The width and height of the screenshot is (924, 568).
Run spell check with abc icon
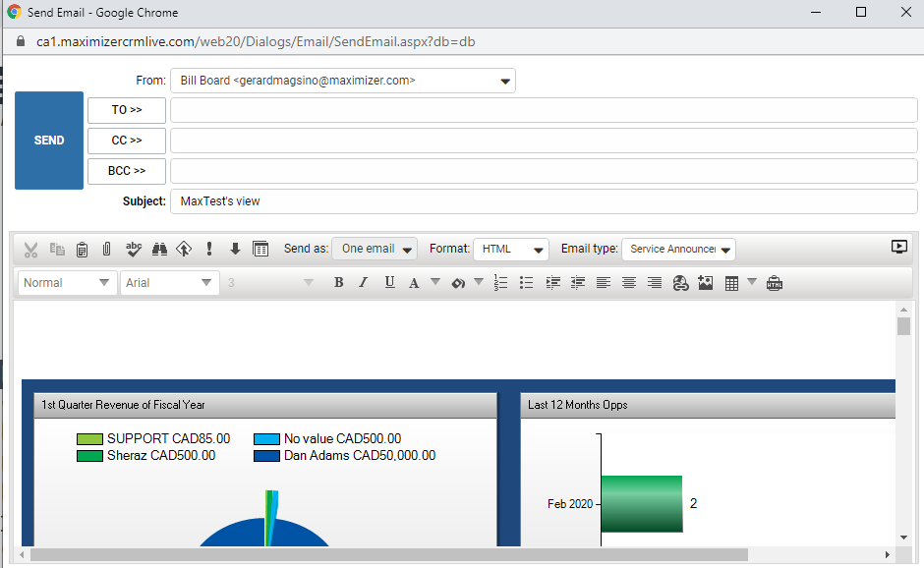[134, 249]
